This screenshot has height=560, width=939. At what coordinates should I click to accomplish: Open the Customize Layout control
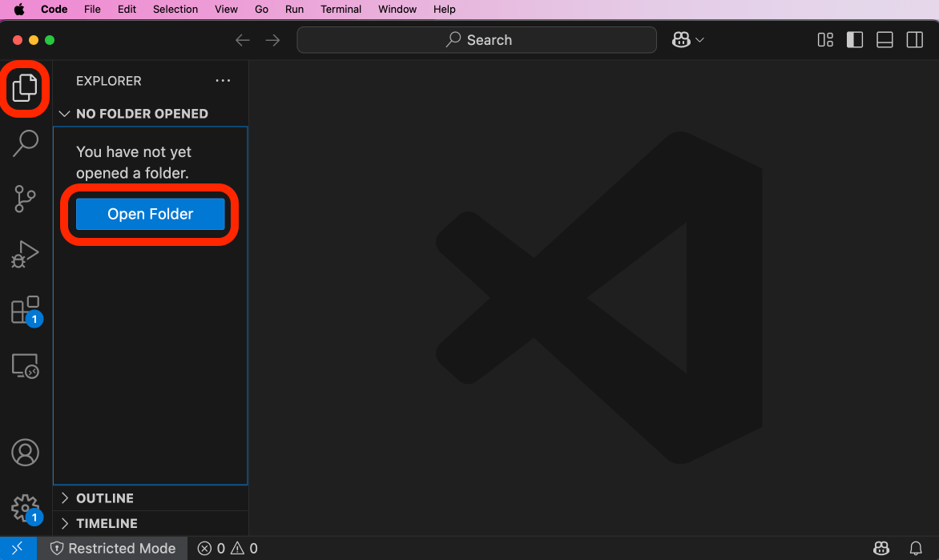(825, 40)
